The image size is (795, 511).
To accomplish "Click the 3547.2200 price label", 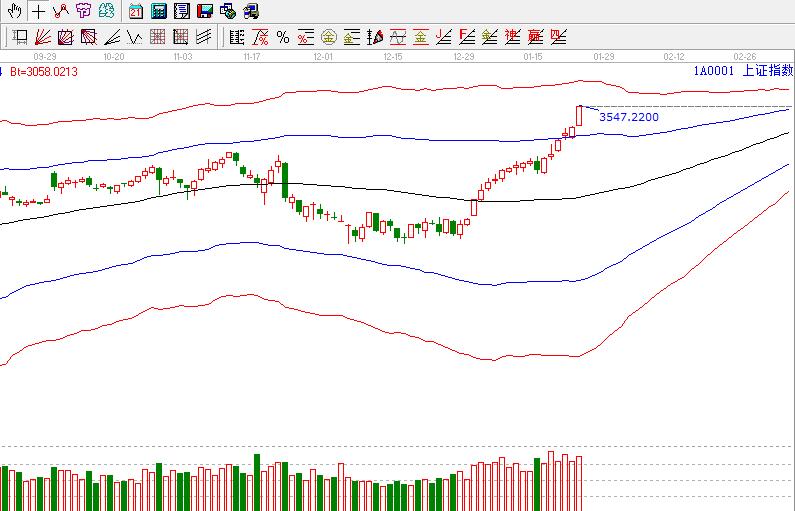I will pos(628,117).
